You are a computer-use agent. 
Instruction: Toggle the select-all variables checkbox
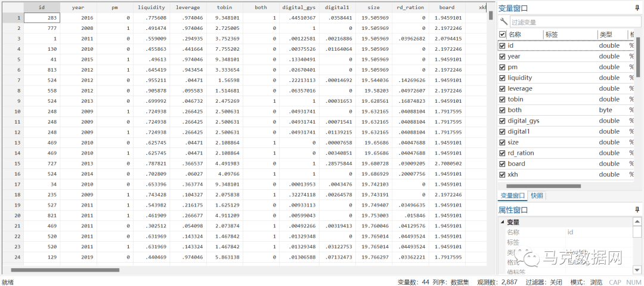point(502,35)
